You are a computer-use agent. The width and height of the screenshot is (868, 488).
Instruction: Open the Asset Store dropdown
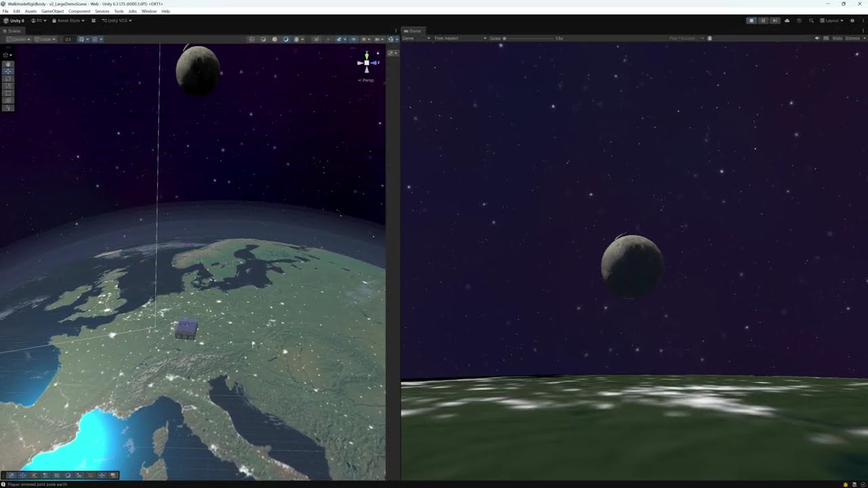(x=68, y=20)
